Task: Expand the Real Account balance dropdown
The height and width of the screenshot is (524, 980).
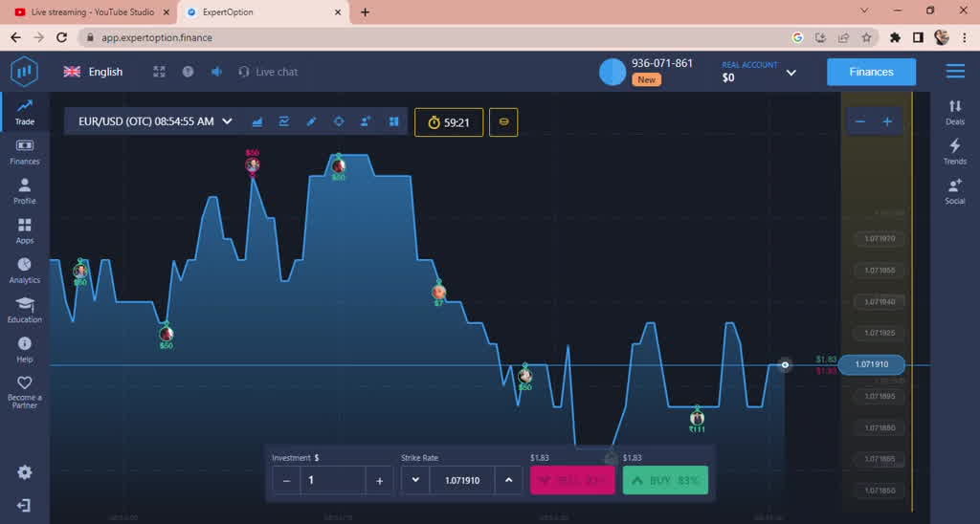Action: coord(791,72)
